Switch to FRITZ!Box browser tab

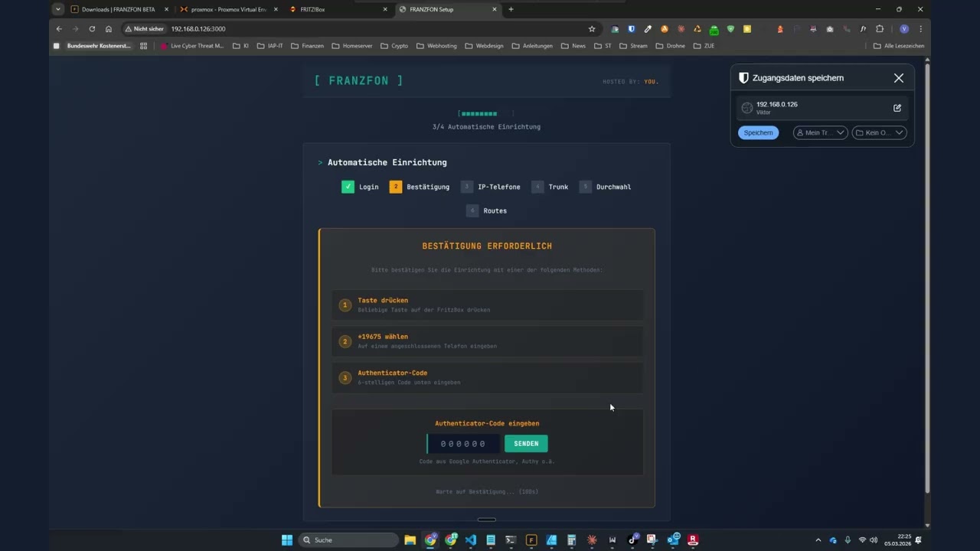click(x=339, y=9)
